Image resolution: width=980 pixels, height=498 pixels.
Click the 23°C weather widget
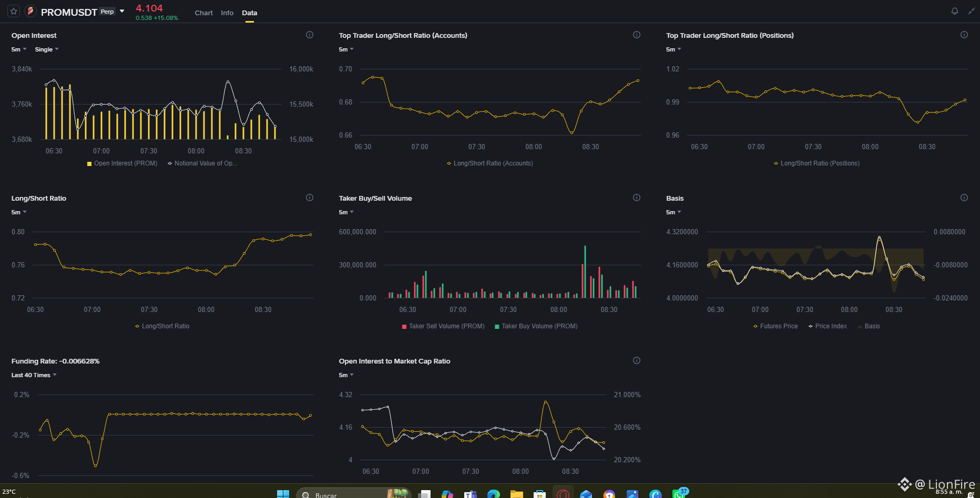pyautogui.click(x=9, y=492)
